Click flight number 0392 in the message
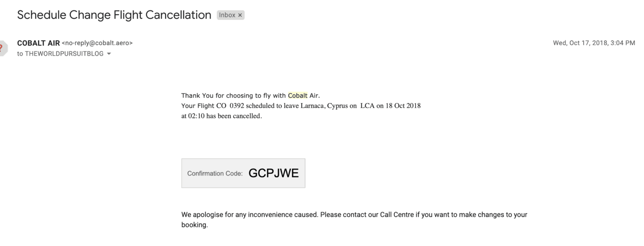 point(237,106)
